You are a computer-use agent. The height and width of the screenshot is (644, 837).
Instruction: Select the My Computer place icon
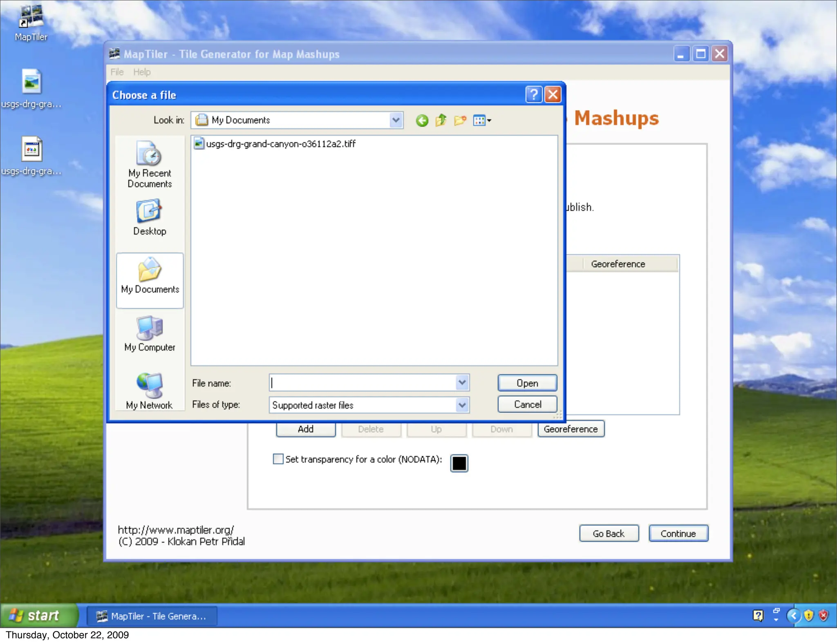150,334
